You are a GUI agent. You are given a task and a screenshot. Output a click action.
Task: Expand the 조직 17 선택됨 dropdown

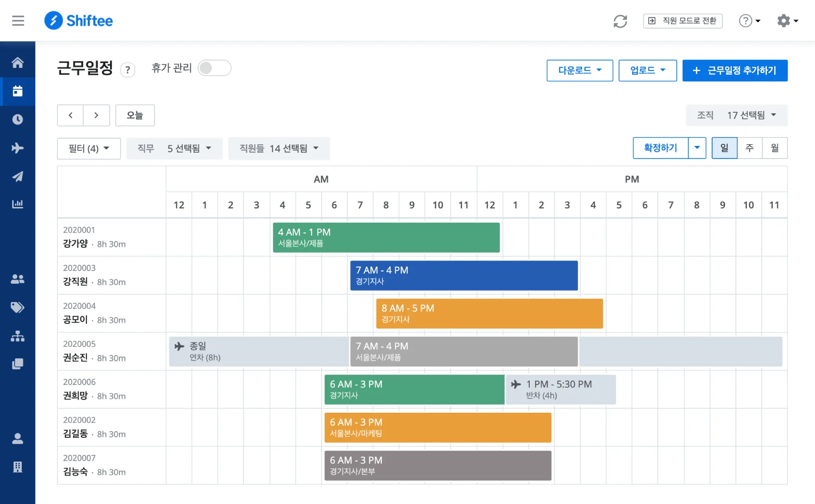[x=736, y=115]
